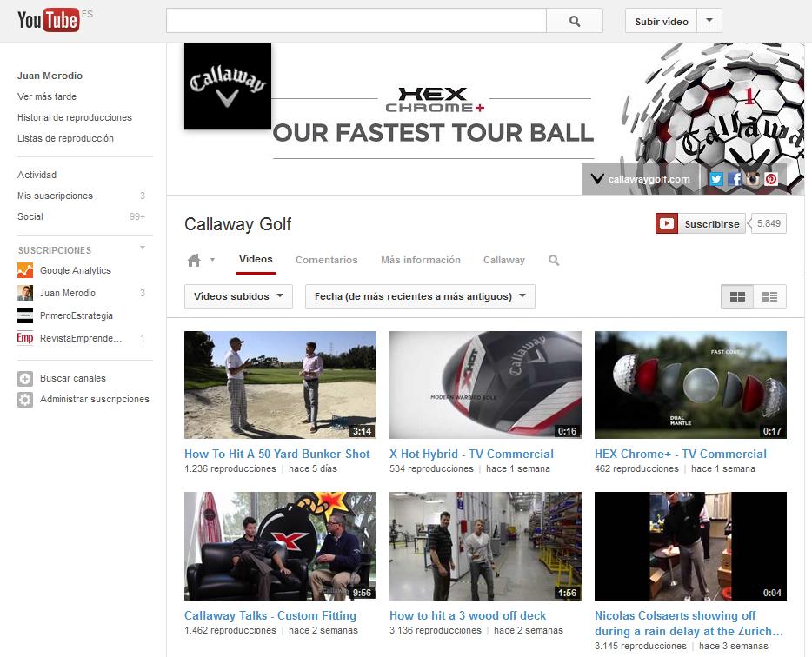The height and width of the screenshot is (657, 812).
Task: Play the Nicolas Colsaerts video thumbnail
Action: point(690,547)
